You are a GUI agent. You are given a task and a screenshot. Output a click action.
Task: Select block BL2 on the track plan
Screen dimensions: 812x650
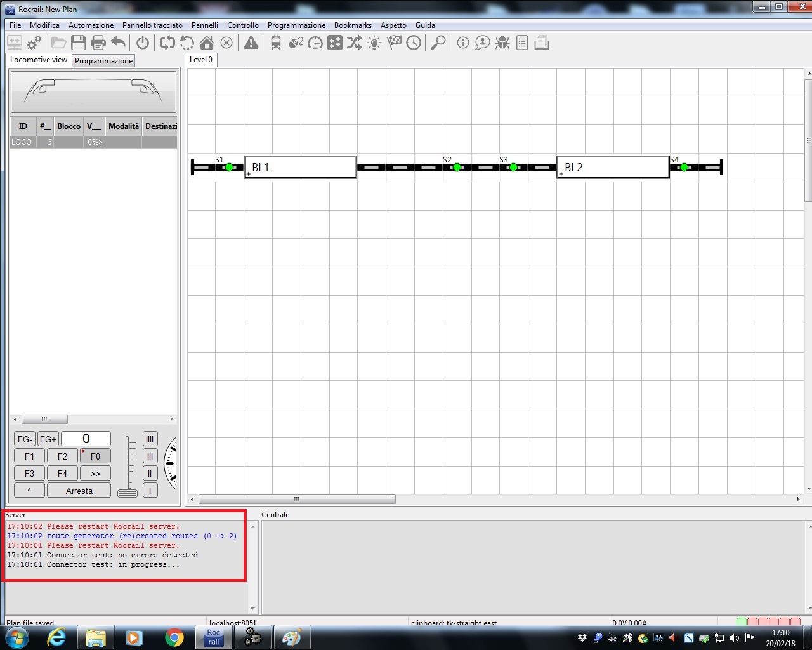click(613, 168)
